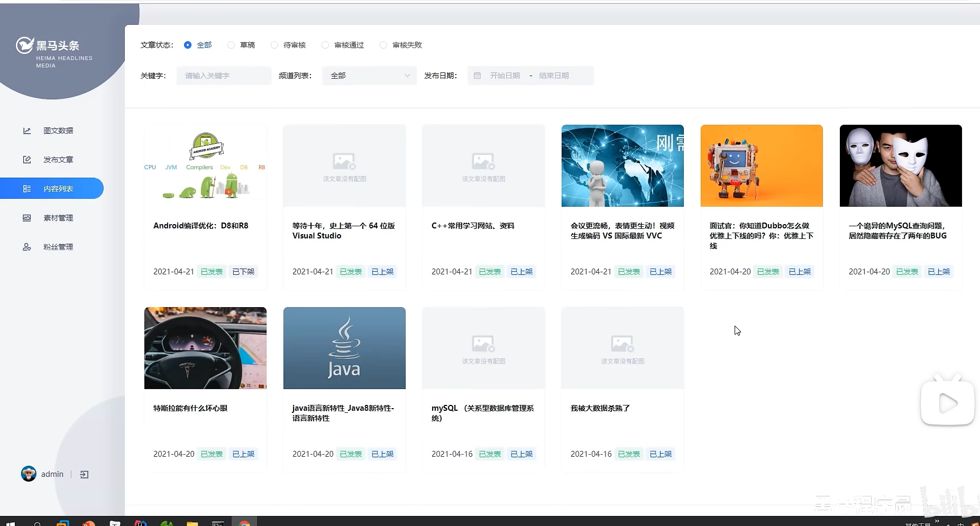Click the title "java语言新特性_Java8新特性"
This screenshot has height=526, width=980.
point(343,413)
